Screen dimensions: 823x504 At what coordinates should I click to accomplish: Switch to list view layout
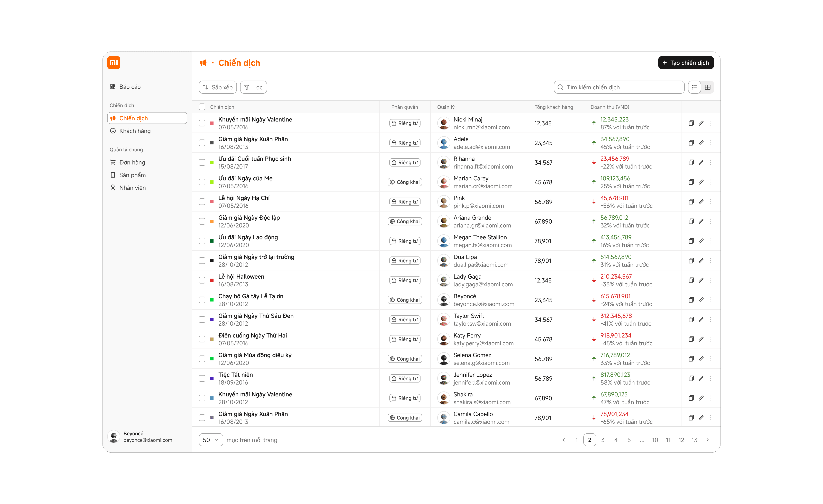coord(694,87)
